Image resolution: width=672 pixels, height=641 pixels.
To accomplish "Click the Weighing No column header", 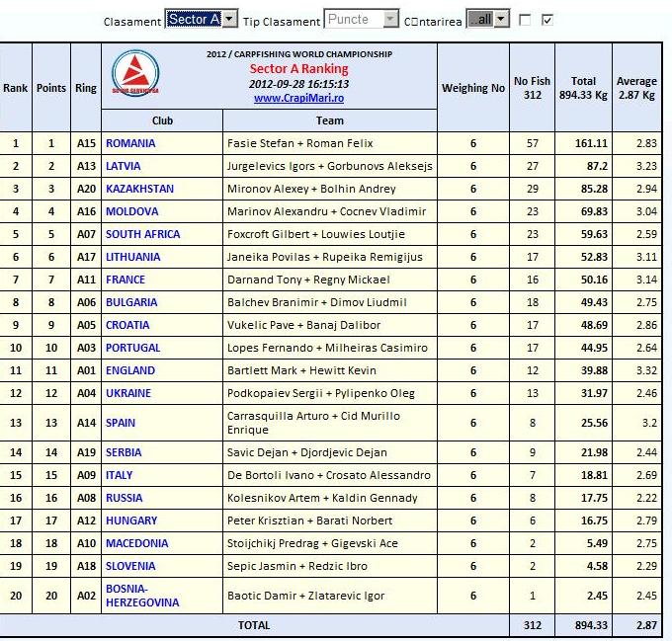I will 472,87.
